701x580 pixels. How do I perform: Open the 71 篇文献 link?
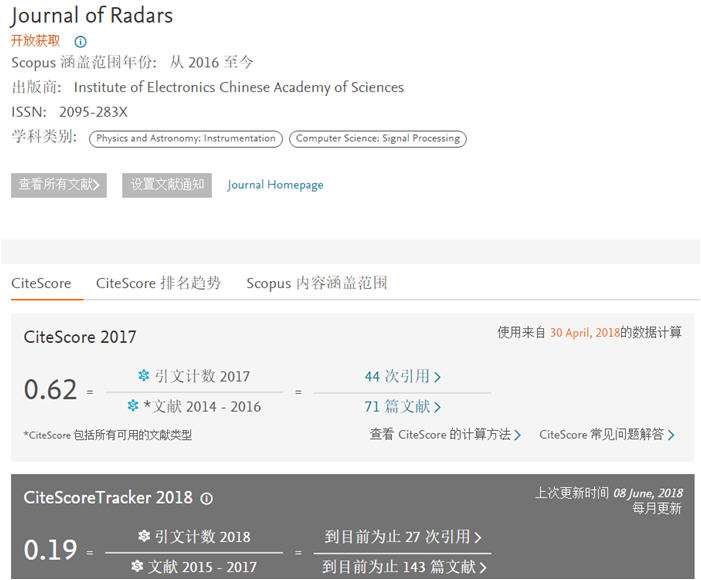[x=402, y=406]
